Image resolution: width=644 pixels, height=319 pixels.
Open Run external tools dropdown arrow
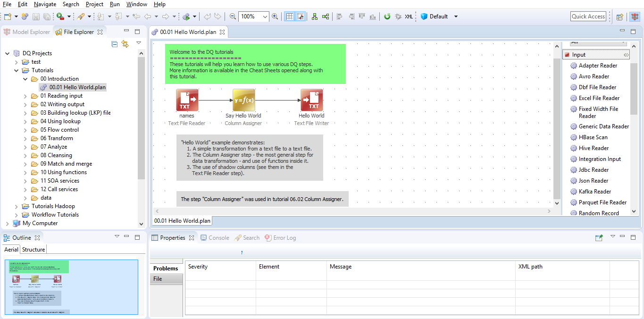tap(69, 17)
